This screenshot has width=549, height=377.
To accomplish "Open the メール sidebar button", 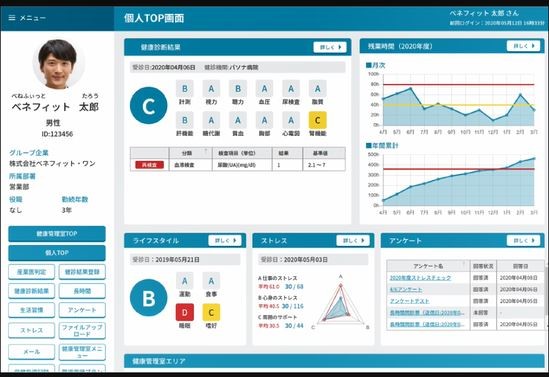I will pos(32,352).
